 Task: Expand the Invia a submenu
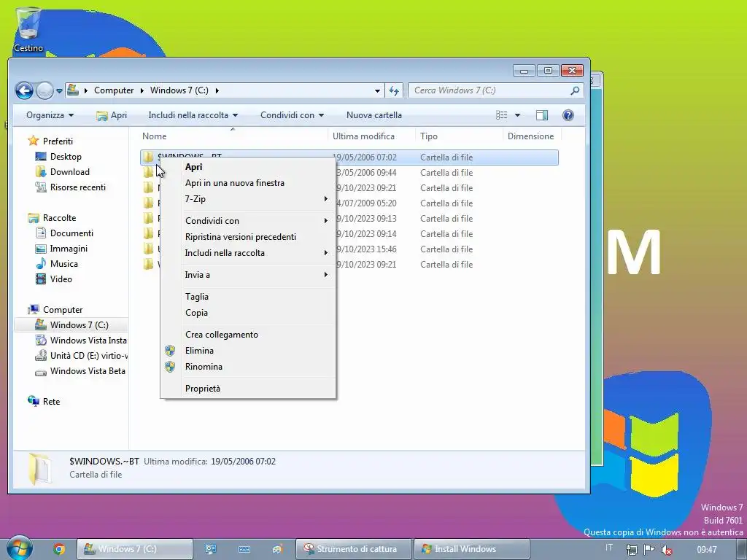(x=248, y=275)
